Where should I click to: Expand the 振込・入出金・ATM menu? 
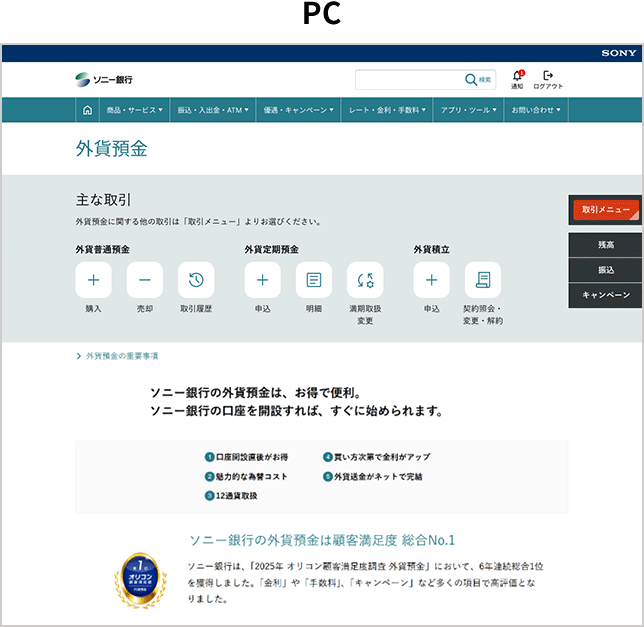click(213, 110)
